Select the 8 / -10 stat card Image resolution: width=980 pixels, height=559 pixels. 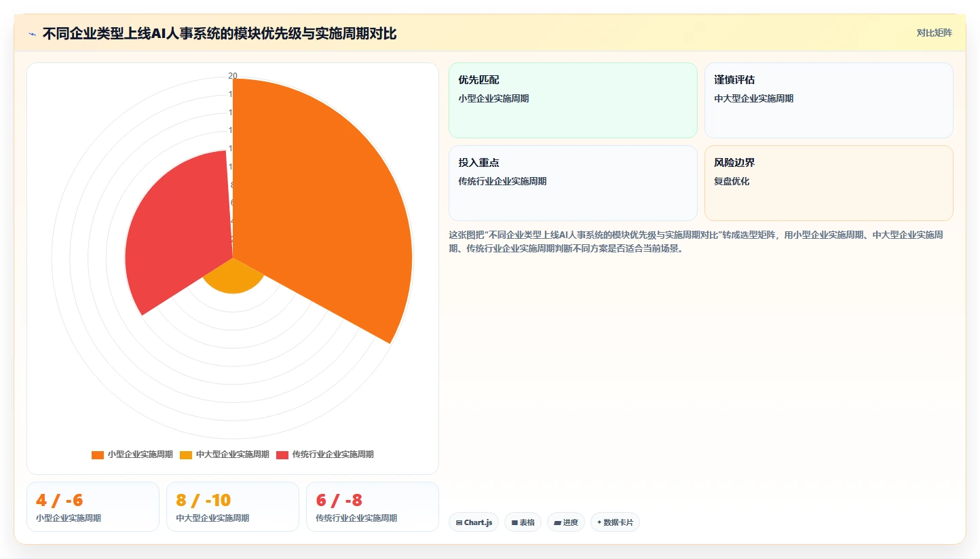[x=233, y=507]
